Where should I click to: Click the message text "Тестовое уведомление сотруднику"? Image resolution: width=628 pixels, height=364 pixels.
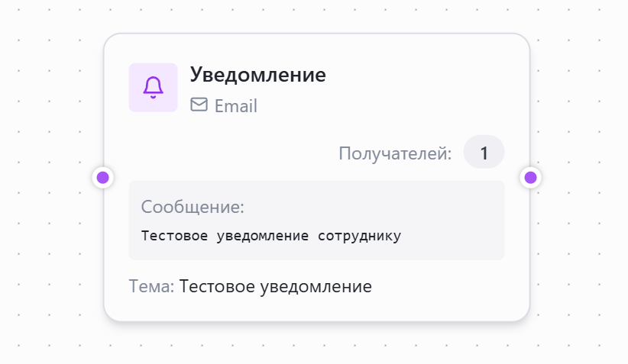coord(270,235)
